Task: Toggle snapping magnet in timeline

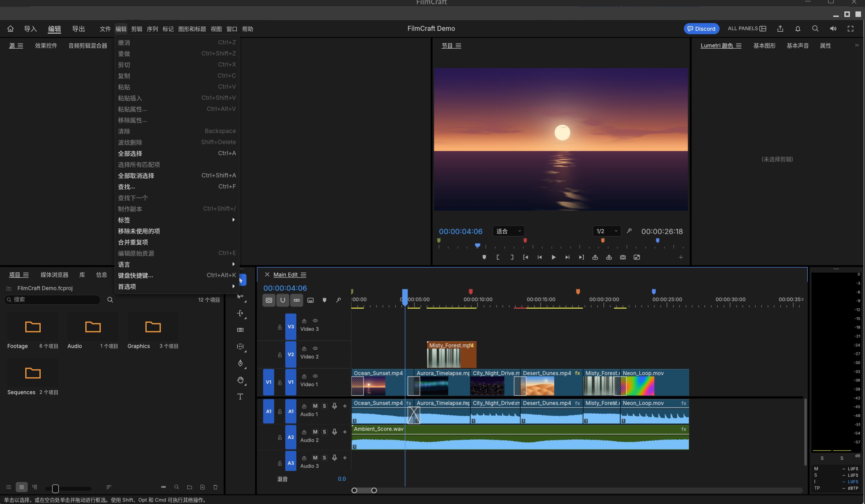Action: tap(283, 300)
